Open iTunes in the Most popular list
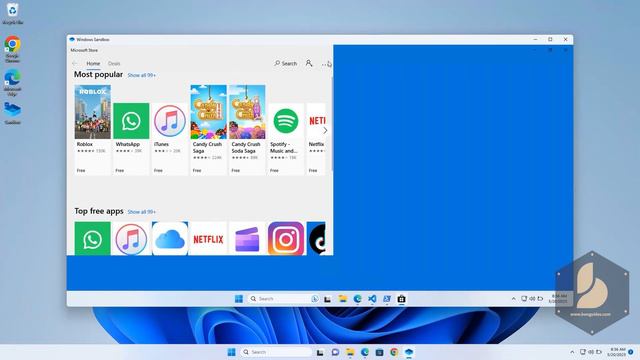 coord(170,139)
